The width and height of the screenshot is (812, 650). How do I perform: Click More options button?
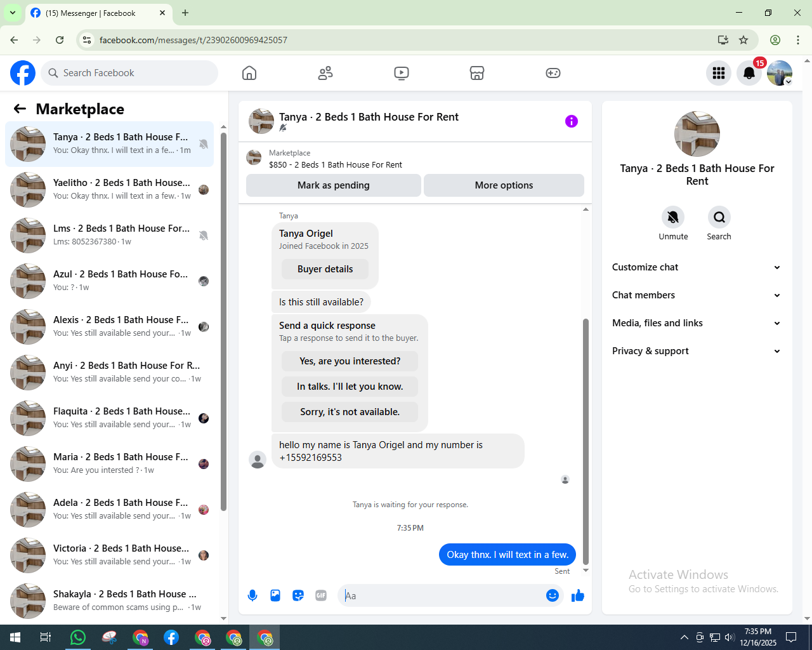[x=504, y=185]
